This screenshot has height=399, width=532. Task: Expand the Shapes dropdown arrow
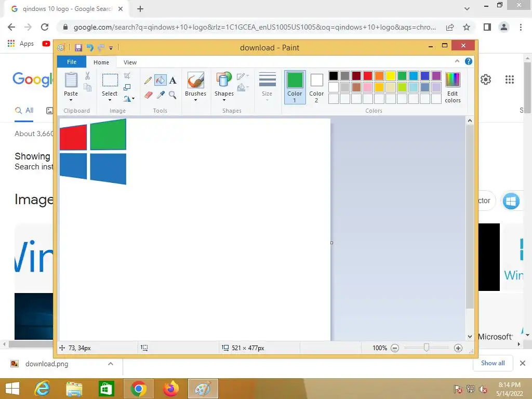coord(224,100)
